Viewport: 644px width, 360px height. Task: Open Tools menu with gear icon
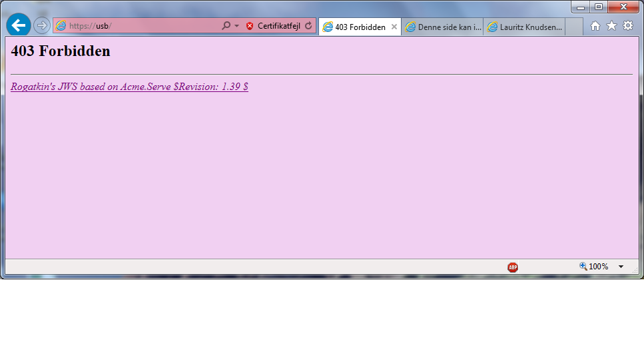click(628, 25)
